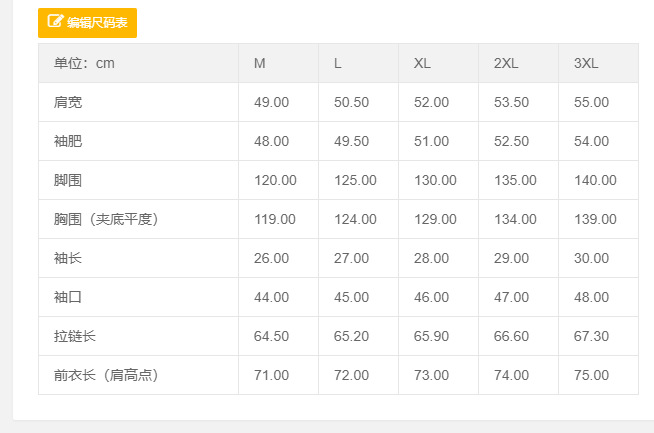The image size is (654, 433).
Task: Click the 胸围（夹底平度）row label
Action: click(x=107, y=219)
